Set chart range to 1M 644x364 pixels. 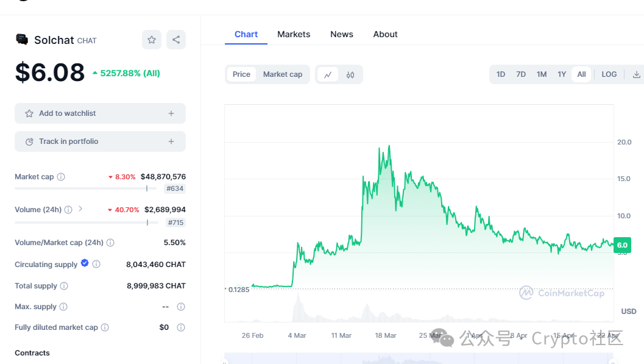[x=541, y=74]
